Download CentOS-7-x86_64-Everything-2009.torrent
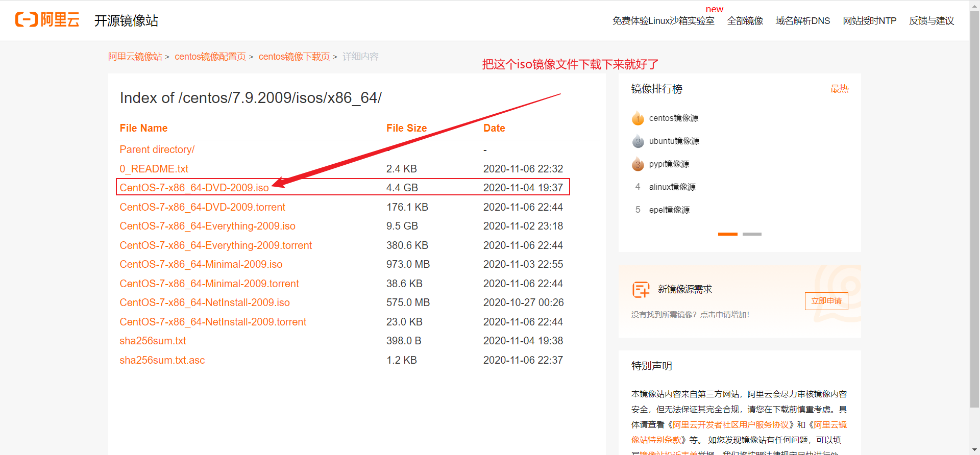Viewport: 980px width, 455px height. (x=215, y=245)
